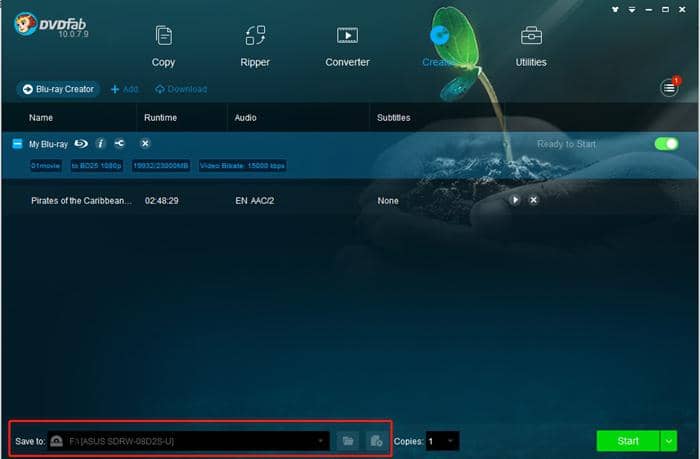
Task: Click the None subtitles entry
Action: tap(388, 201)
